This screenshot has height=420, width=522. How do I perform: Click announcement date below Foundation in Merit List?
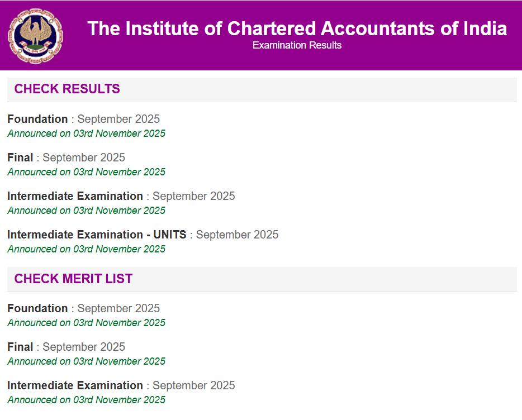coord(86,323)
